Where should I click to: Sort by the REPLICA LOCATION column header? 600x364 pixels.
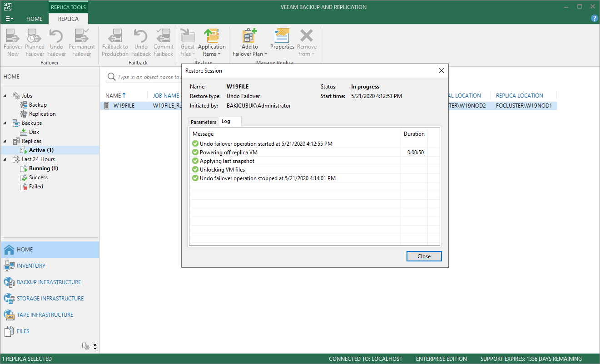pyautogui.click(x=520, y=96)
